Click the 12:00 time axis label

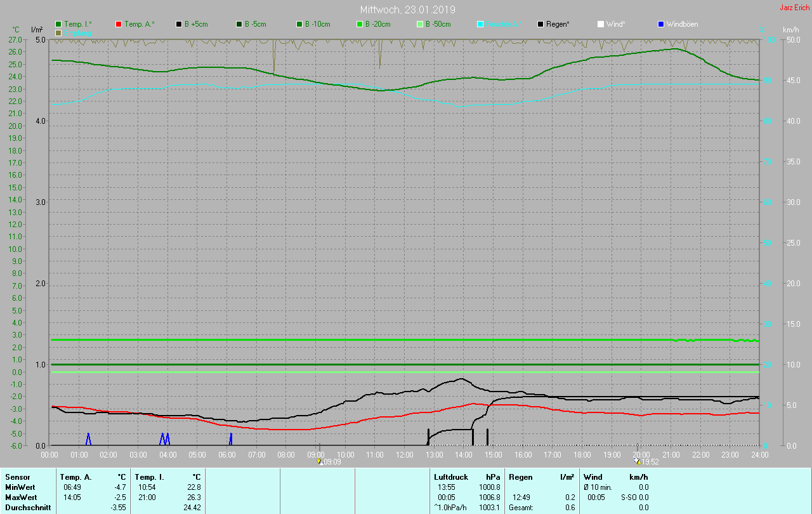click(405, 454)
